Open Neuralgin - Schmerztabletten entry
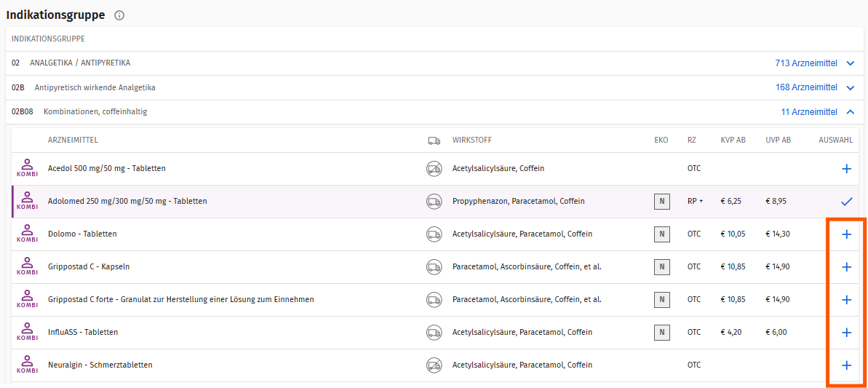The height and width of the screenshot is (388, 868). [100, 365]
